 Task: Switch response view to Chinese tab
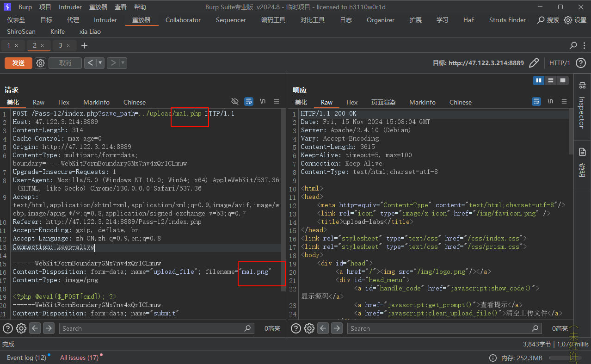[461, 102]
